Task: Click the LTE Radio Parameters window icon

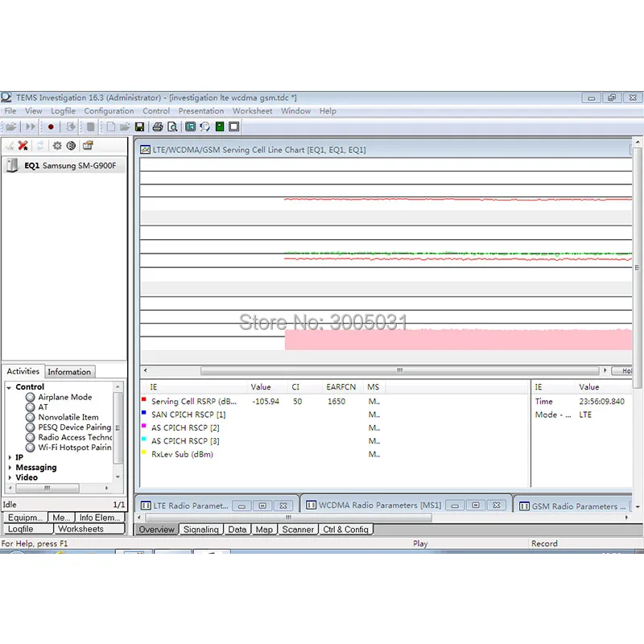Action: [x=146, y=506]
